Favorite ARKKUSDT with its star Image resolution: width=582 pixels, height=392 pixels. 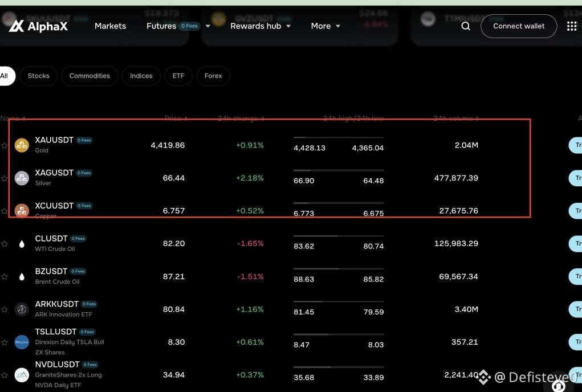pyautogui.click(x=4, y=309)
